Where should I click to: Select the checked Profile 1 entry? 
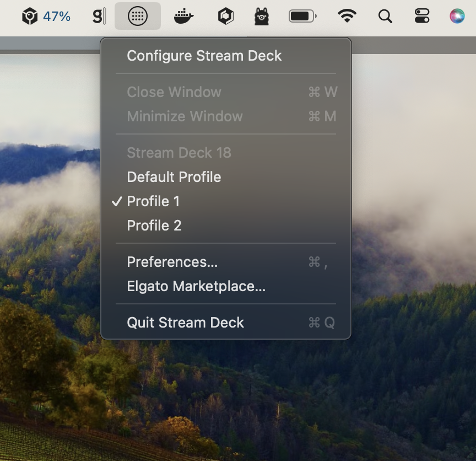pos(226,201)
